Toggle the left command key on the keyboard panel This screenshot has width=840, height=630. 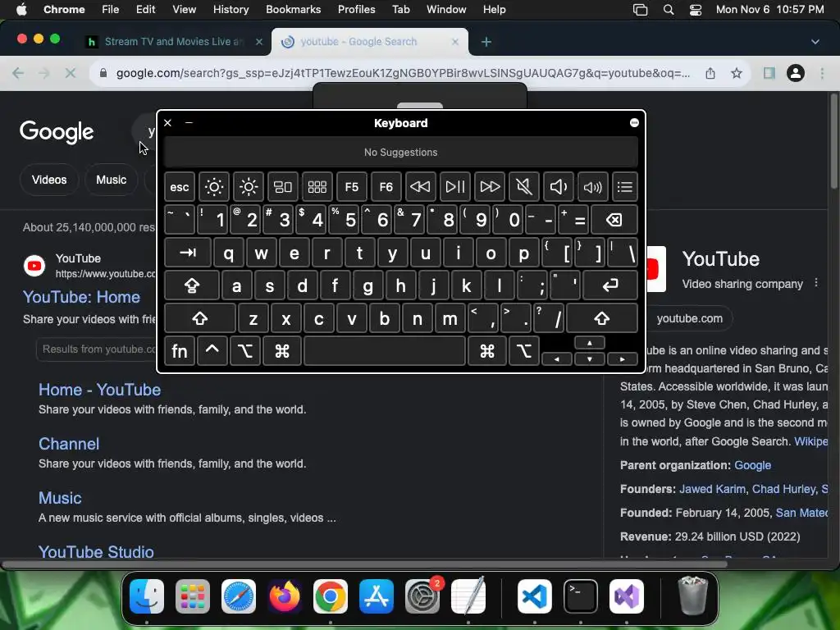click(282, 351)
